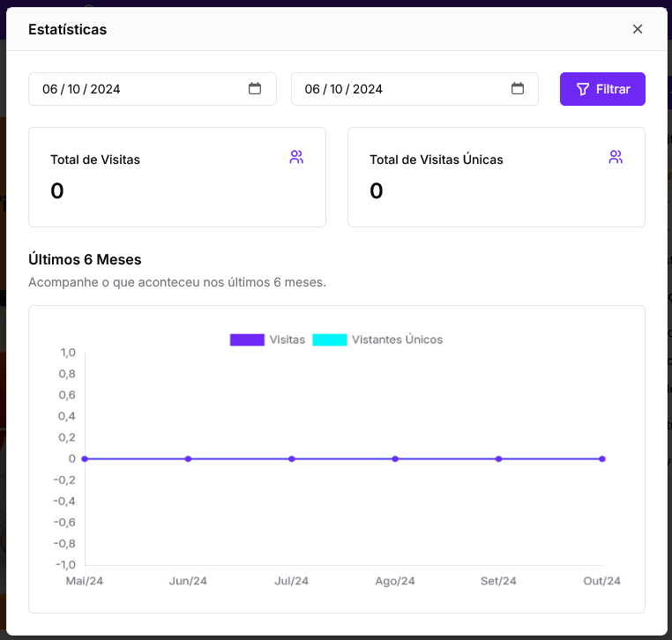Click the users icon in Total de Visitas Únicas card
Viewport: 672px width, 640px height.
[616, 158]
